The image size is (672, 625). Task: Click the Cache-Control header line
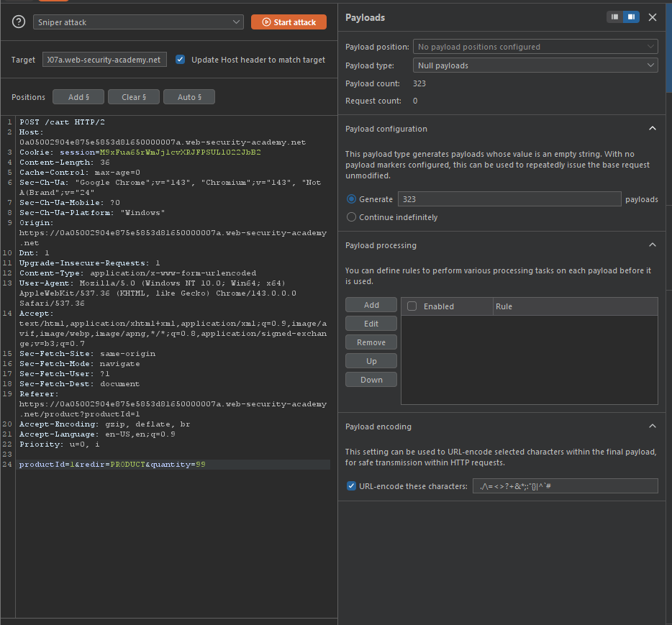click(80, 172)
